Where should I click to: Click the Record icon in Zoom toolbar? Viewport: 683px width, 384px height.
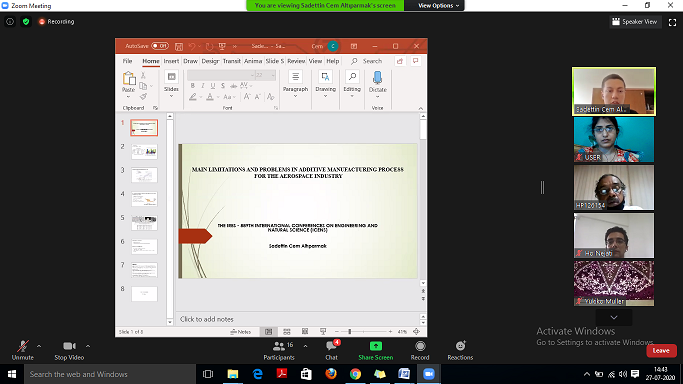[x=420, y=346]
